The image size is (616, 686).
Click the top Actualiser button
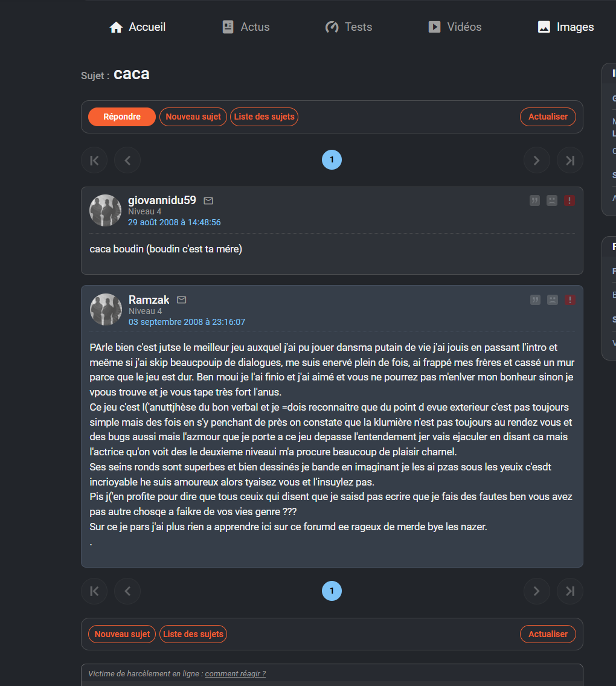click(548, 117)
